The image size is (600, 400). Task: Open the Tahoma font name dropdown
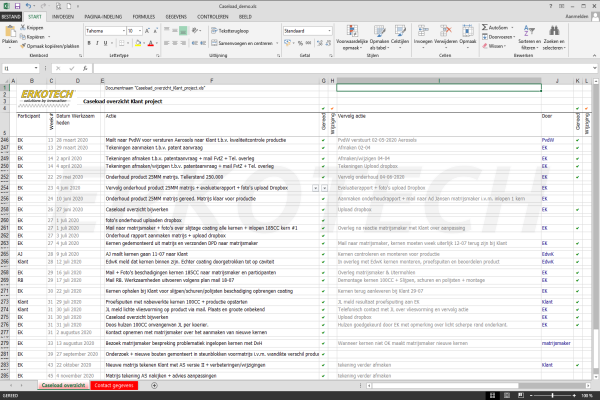[x=126, y=31]
